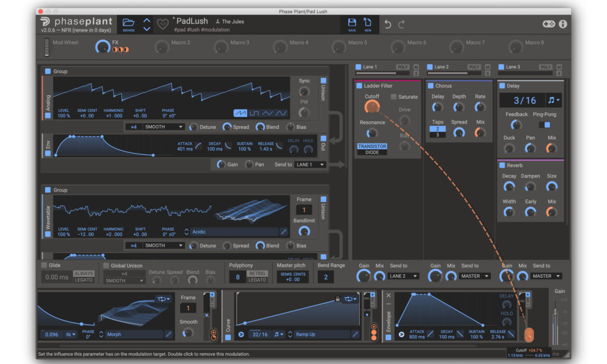Select 2 Chorus taps
This screenshot has height=364, width=607.
tap(437, 129)
